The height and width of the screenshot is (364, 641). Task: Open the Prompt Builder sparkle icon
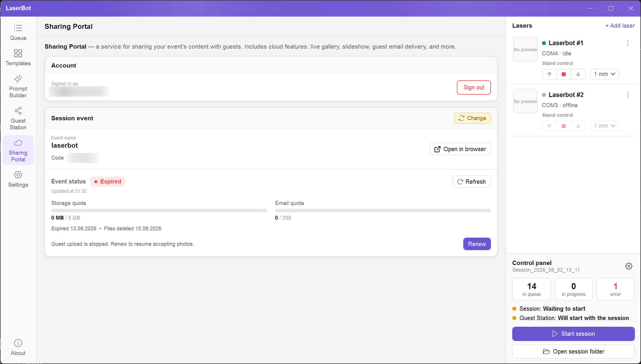(18, 79)
